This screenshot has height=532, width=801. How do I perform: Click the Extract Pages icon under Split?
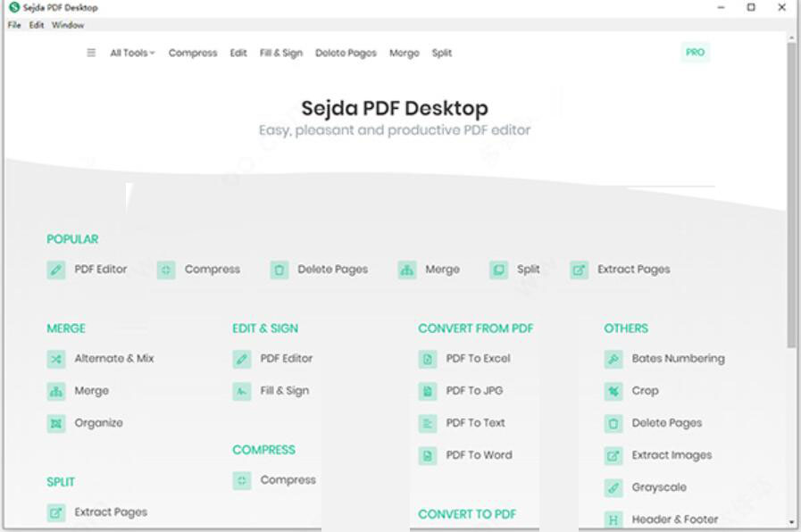point(56,512)
